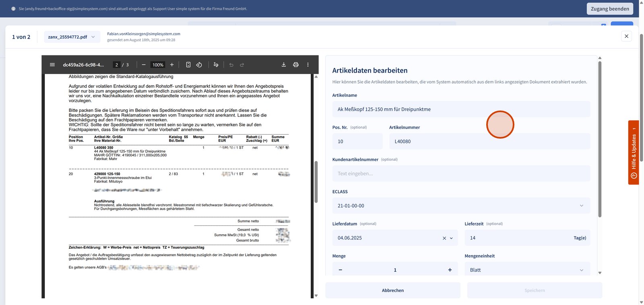Print the PDF document
The height and width of the screenshot is (305, 644).
[x=296, y=65]
